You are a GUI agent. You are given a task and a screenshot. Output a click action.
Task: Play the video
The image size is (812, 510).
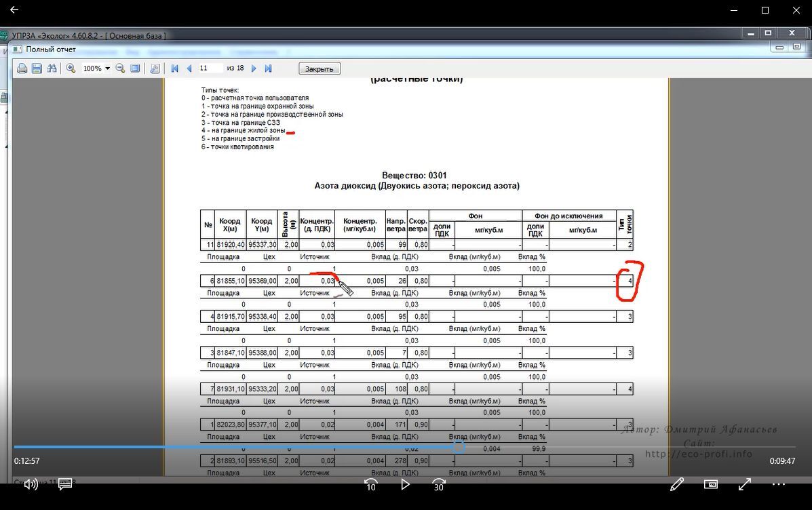(x=405, y=484)
